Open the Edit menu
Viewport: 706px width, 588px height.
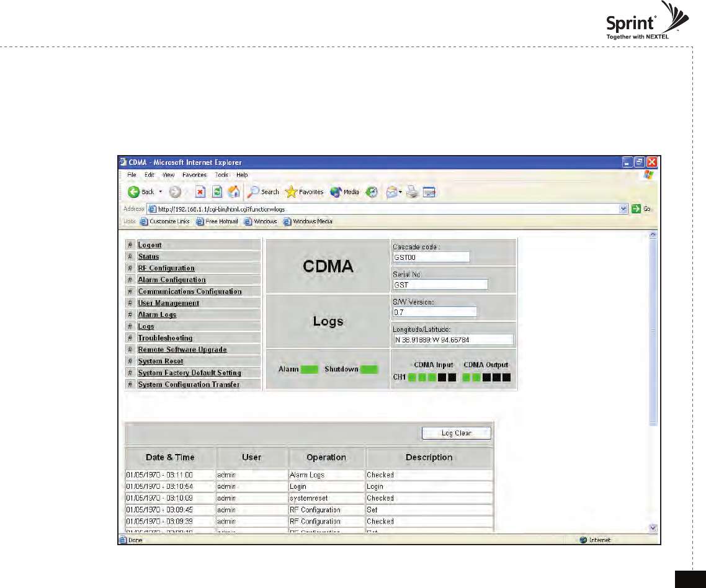tap(150, 175)
